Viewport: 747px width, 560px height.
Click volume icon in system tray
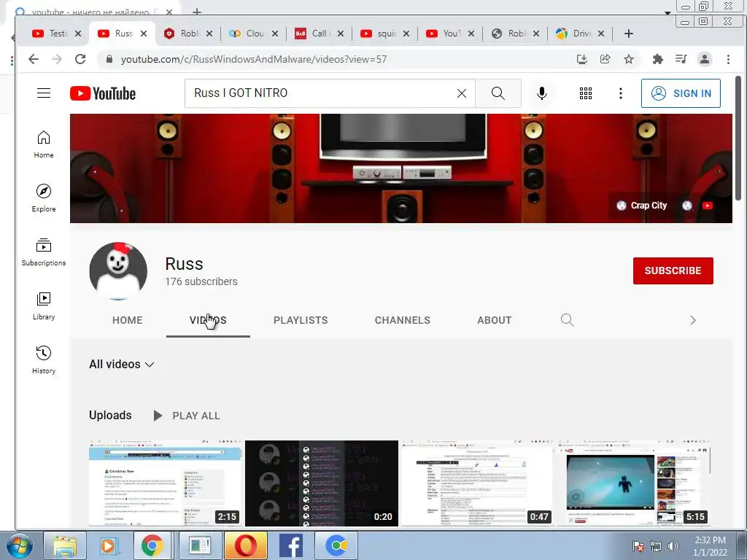point(673,546)
